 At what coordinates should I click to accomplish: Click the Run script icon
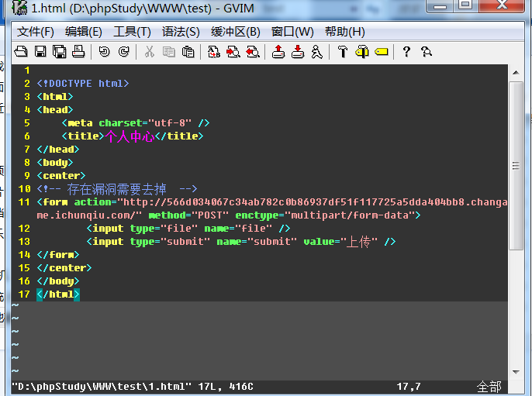(317, 52)
